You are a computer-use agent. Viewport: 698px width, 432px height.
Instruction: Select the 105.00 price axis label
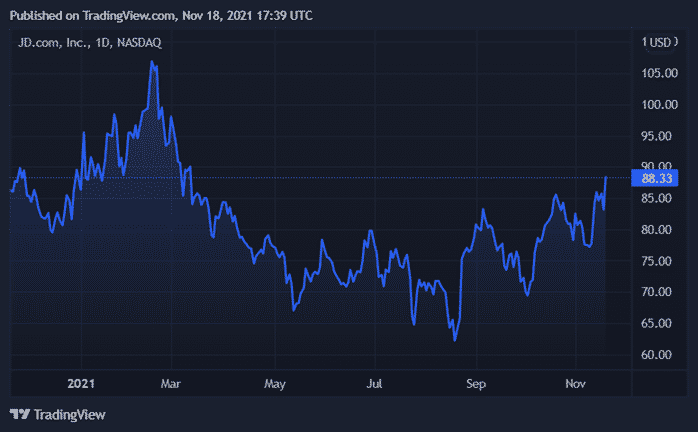[x=659, y=73]
